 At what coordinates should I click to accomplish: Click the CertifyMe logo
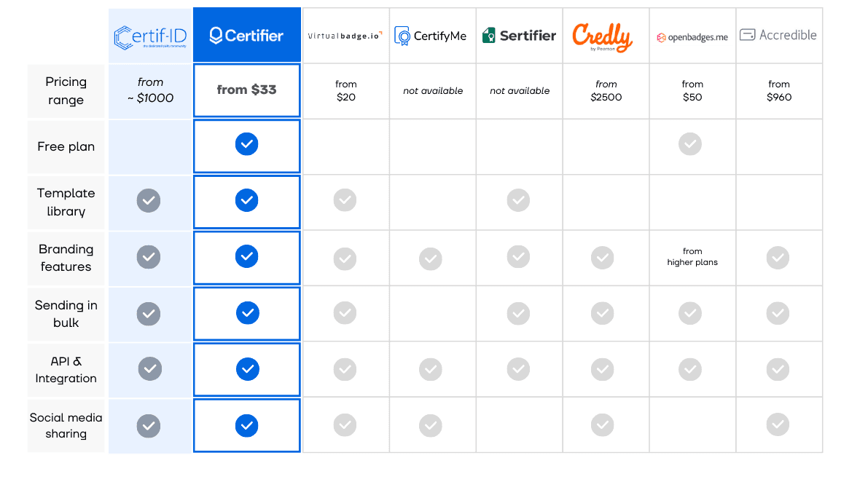(431, 36)
